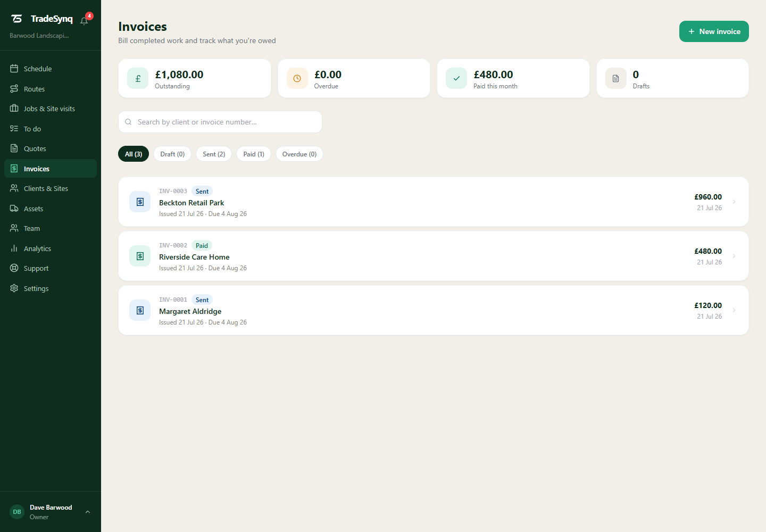Click the Analytics bar chart icon

click(14, 248)
